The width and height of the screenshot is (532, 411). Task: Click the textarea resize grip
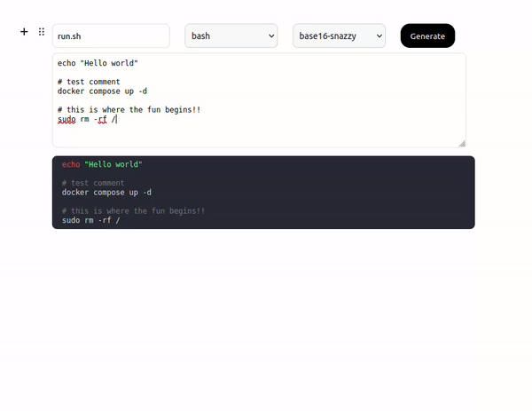pyautogui.click(x=462, y=144)
